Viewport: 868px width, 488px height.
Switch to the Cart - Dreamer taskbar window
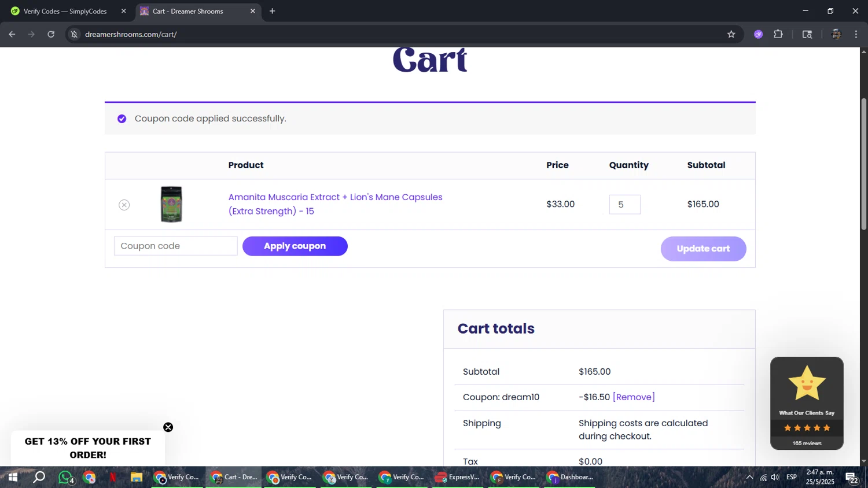pyautogui.click(x=234, y=477)
